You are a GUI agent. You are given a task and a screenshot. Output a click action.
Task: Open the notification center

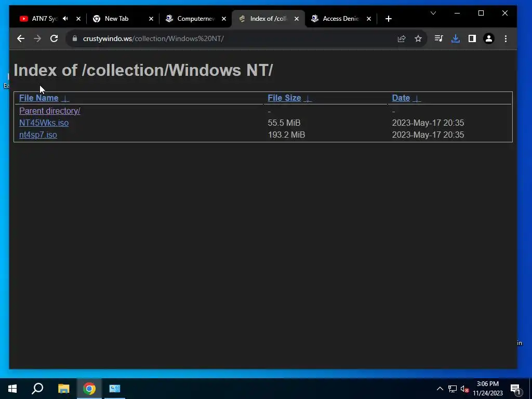pyautogui.click(x=516, y=389)
